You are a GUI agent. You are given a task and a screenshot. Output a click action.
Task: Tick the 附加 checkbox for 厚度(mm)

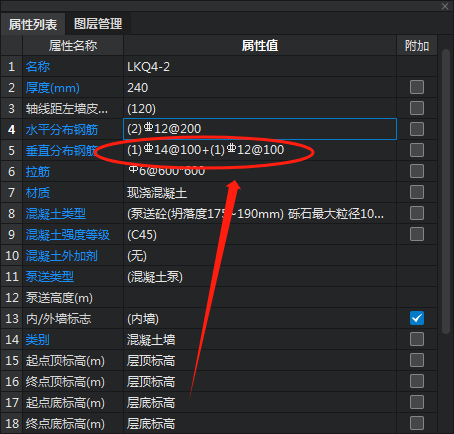tap(417, 87)
